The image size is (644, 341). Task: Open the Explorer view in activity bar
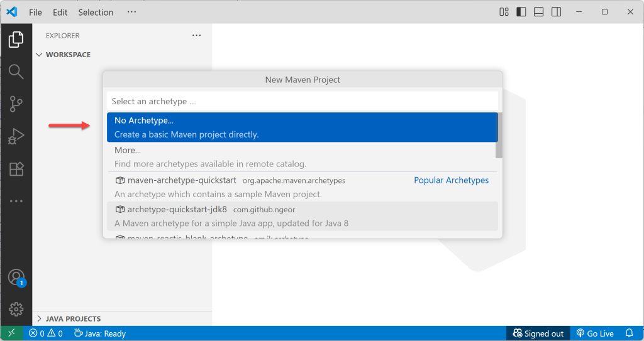16,40
